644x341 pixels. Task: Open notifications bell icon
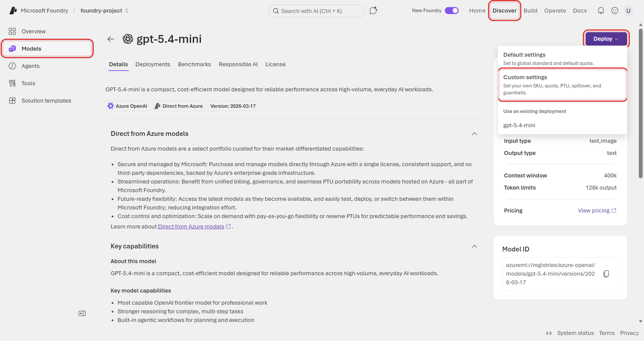click(601, 11)
